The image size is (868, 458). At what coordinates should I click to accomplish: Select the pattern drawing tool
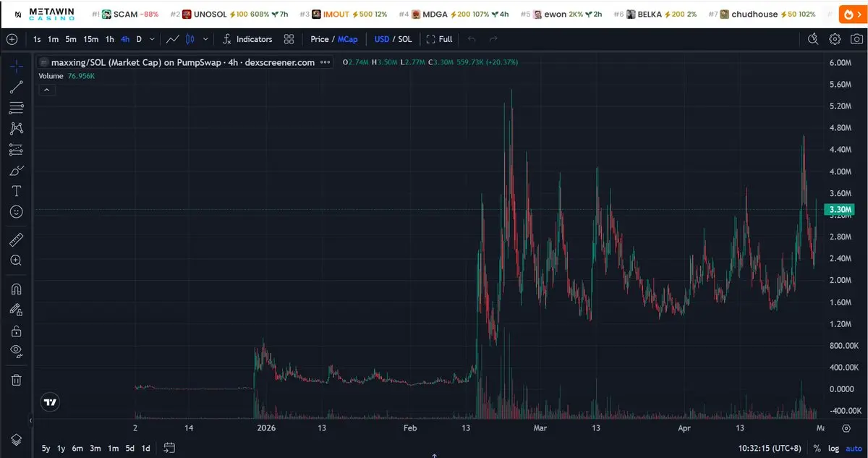[x=17, y=129]
